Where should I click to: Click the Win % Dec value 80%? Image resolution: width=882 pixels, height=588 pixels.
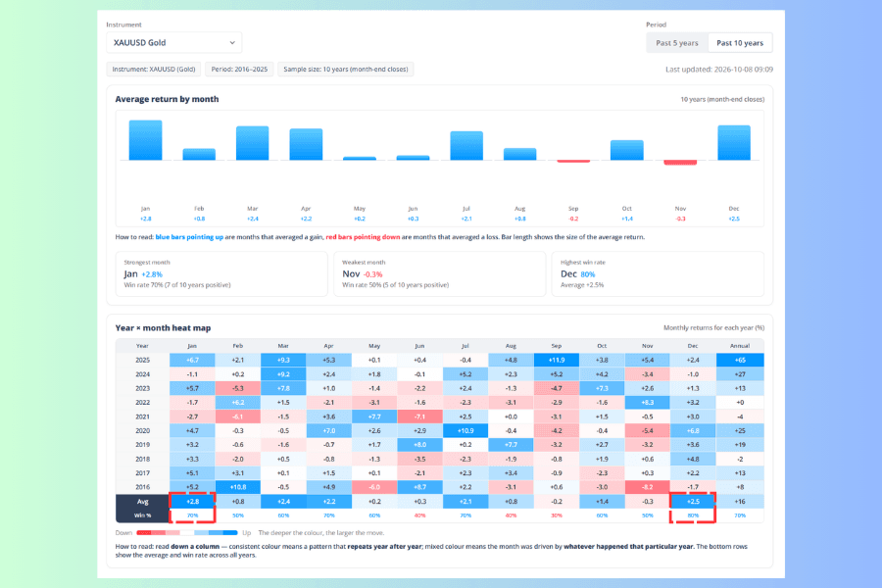693,515
